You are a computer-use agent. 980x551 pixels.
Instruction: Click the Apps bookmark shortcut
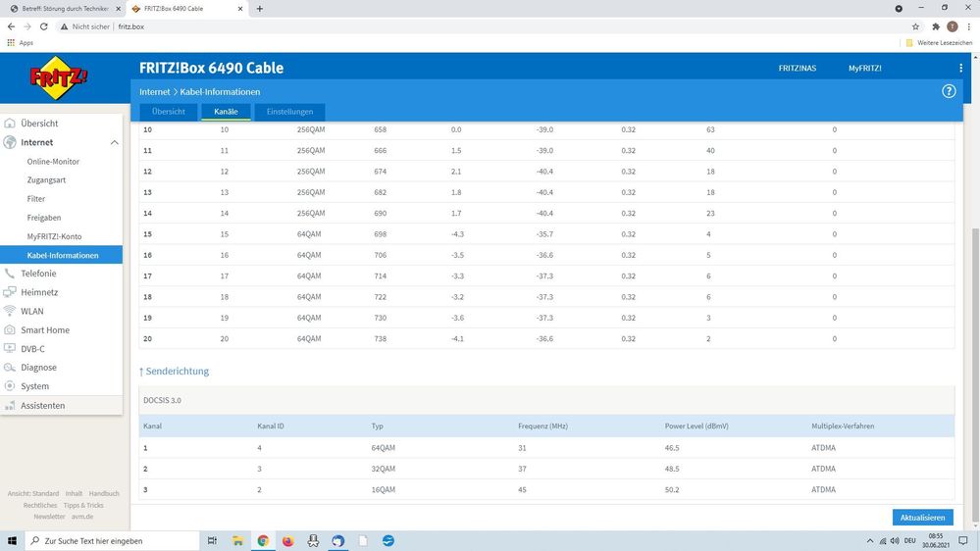[20, 42]
